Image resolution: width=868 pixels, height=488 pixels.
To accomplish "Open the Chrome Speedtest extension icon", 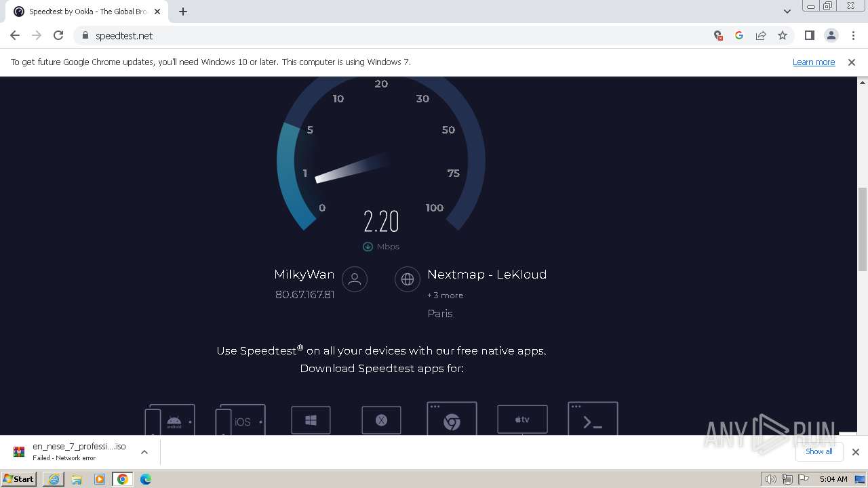I will pyautogui.click(x=452, y=419).
